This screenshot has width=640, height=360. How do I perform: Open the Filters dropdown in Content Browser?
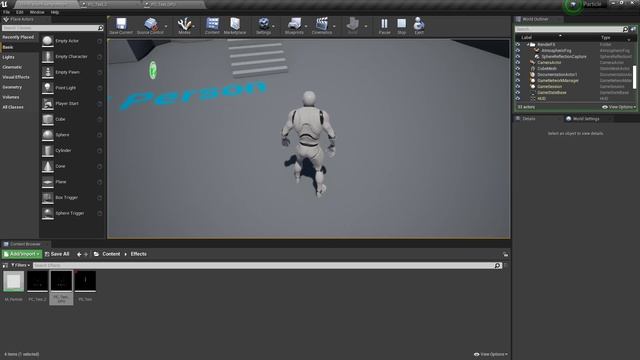pos(20,265)
